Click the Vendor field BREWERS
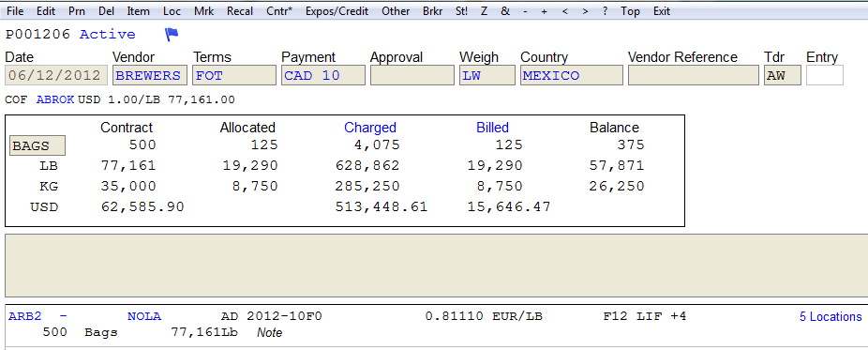This screenshot has height=350, width=868. coord(149,75)
